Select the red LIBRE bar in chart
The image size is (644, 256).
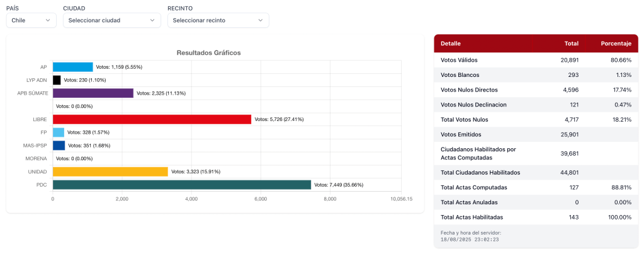152,119
